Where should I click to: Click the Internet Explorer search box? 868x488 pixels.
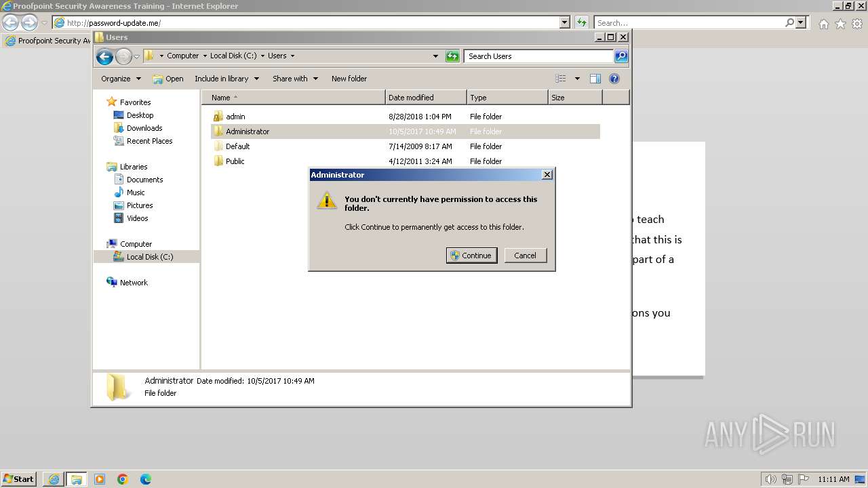tap(689, 22)
